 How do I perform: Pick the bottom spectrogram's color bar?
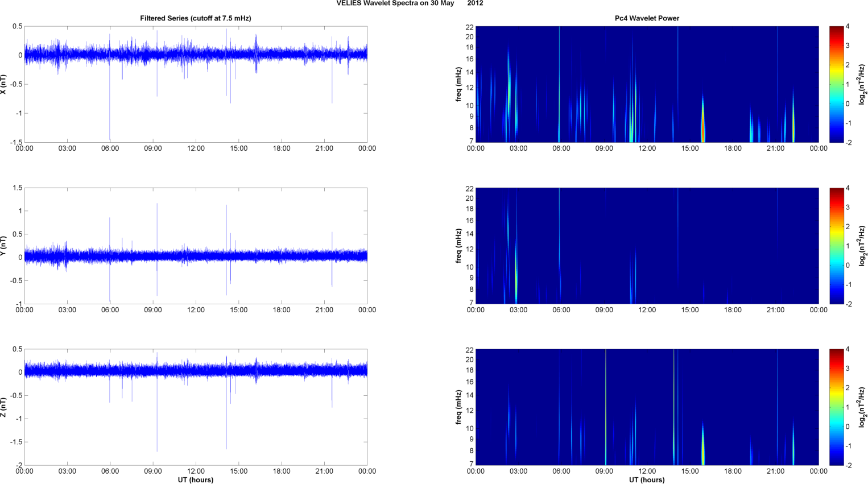click(836, 407)
